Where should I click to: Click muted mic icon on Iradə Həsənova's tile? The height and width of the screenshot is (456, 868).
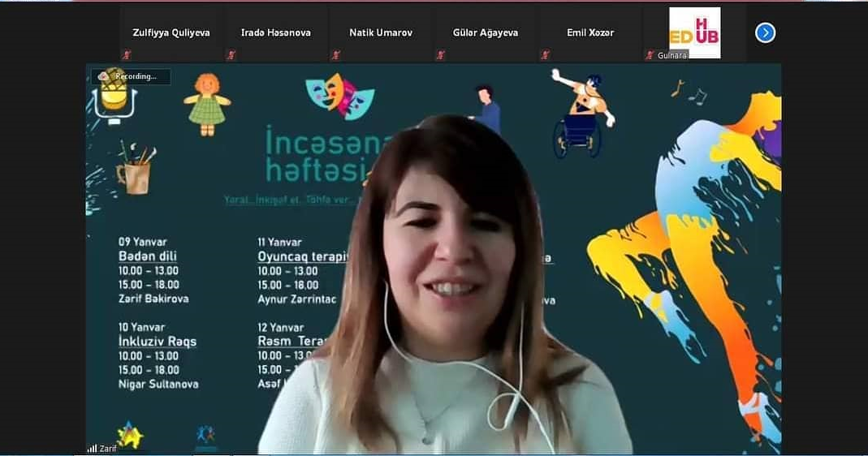pyautogui.click(x=231, y=55)
